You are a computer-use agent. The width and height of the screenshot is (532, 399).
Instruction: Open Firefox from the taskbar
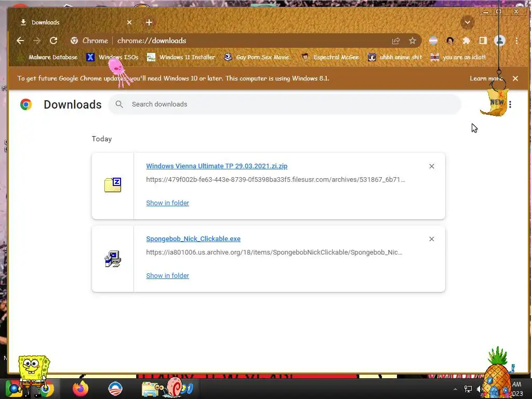coord(81,389)
